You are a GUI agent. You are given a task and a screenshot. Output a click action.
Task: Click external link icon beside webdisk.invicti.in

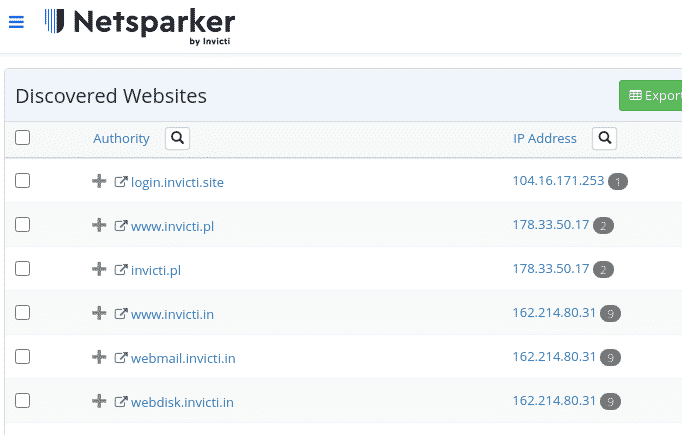(x=121, y=402)
